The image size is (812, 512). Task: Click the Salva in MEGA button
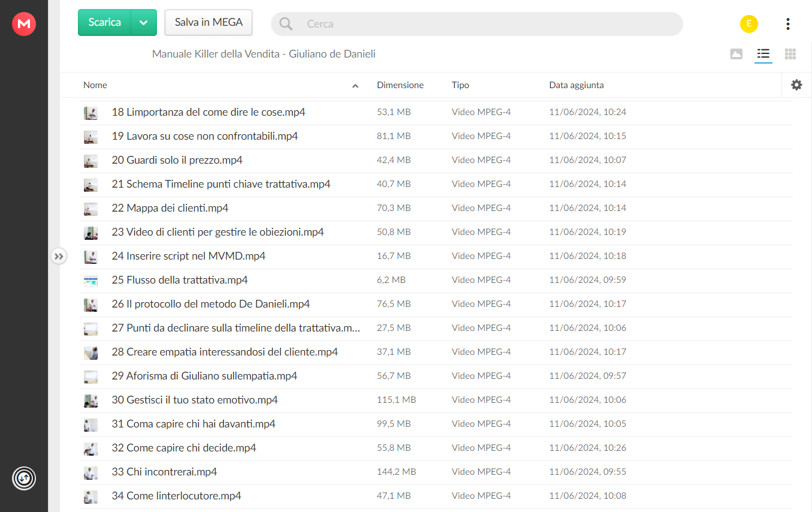tap(209, 23)
